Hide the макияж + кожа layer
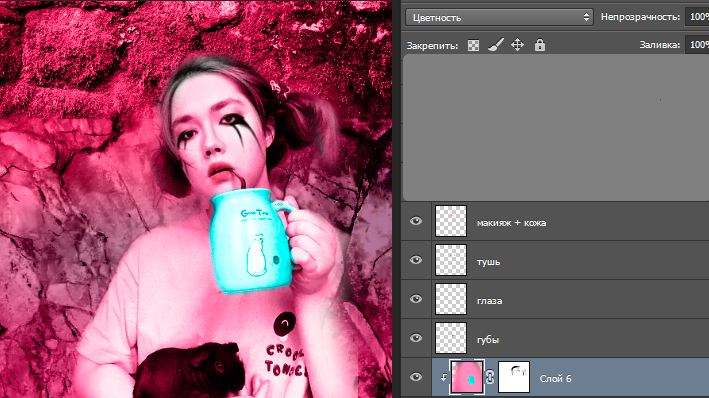 click(x=416, y=221)
